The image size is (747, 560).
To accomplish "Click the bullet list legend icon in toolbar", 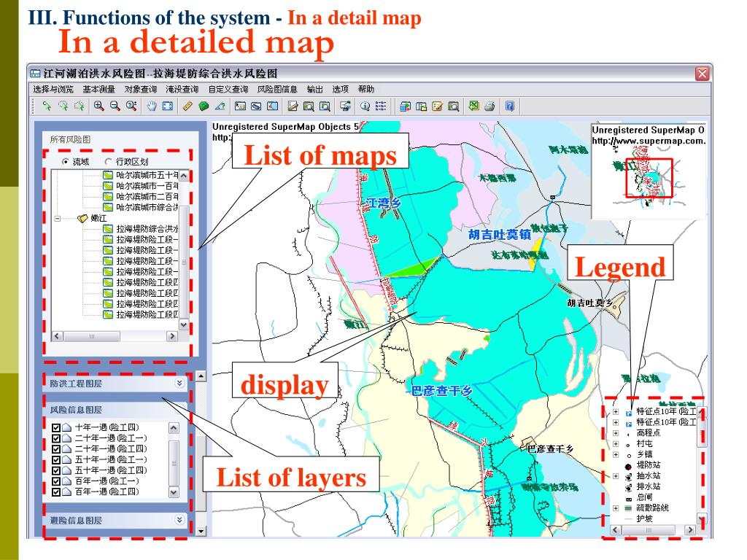I will [x=381, y=106].
